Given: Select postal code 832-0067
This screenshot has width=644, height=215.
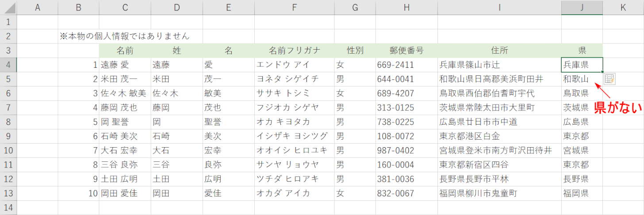Looking at the screenshot, I should coord(406,194).
